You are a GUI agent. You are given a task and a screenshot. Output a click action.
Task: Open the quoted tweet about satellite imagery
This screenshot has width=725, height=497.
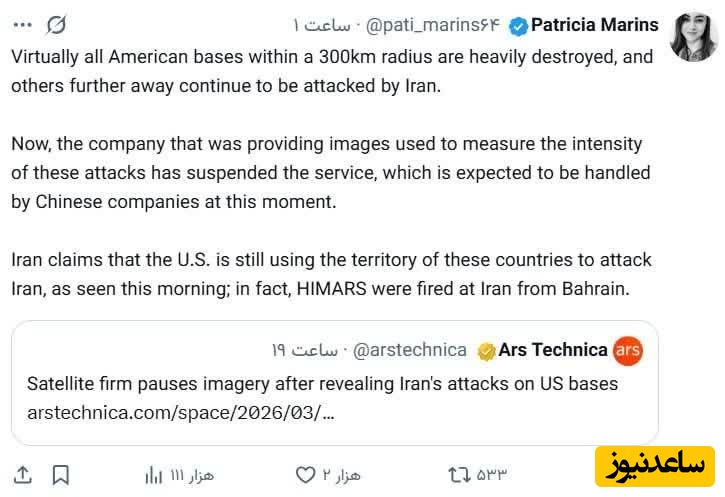334,383
